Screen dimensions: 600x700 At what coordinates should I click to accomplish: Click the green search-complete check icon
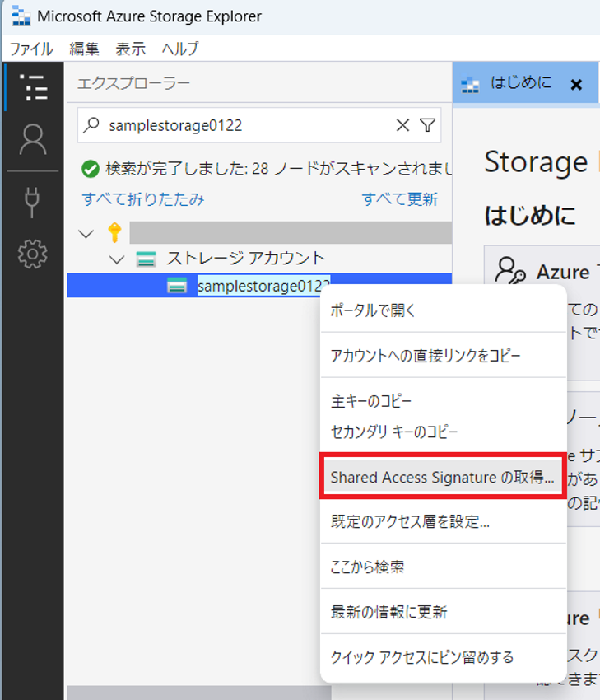(x=91, y=169)
